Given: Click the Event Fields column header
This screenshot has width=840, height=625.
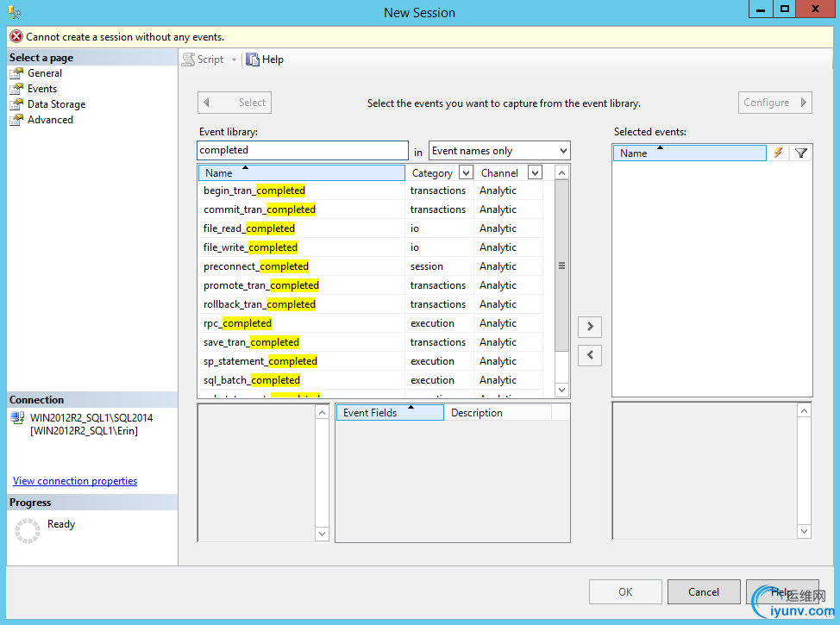Looking at the screenshot, I should pyautogui.click(x=390, y=413).
